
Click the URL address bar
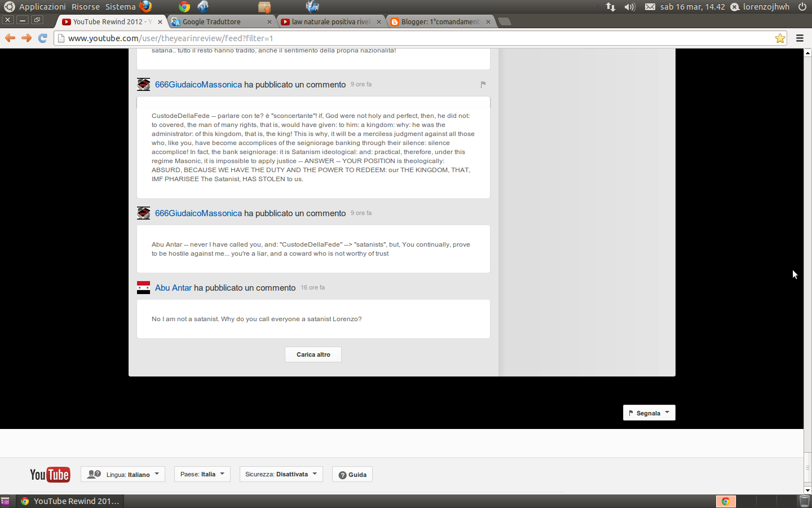click(x=395, y=38)
